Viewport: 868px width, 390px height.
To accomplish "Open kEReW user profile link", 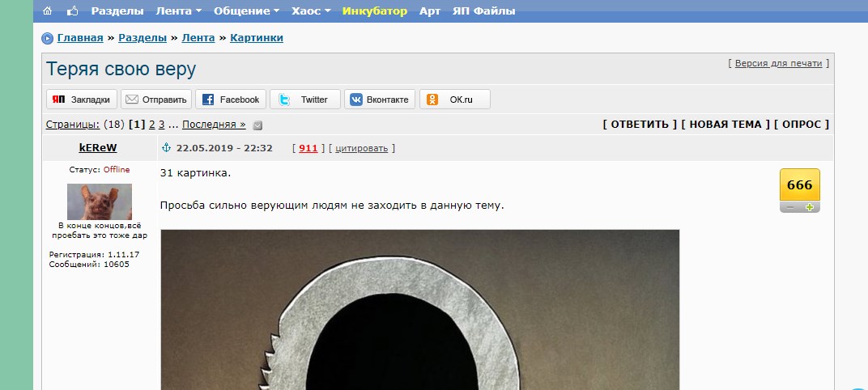I will pyautogui.click(x=98, y=148).
